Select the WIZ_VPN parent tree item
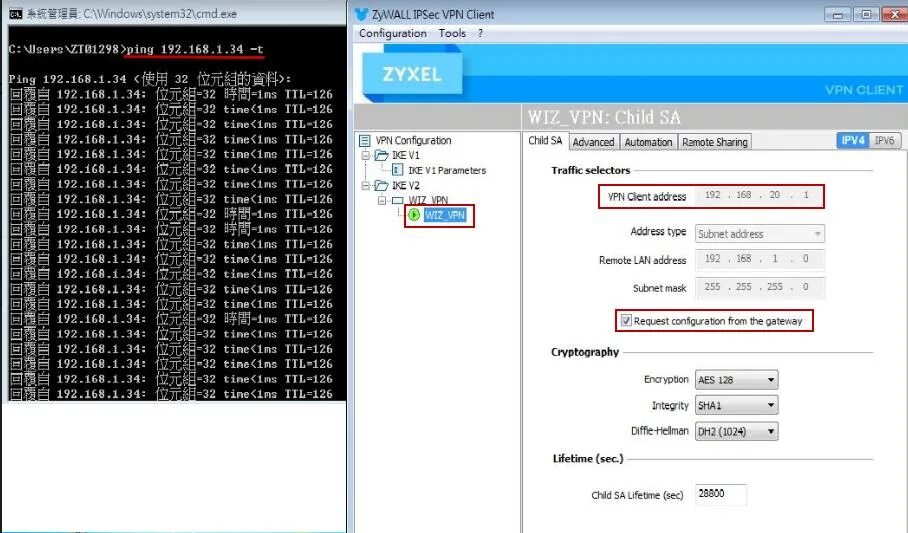Image resolution: width=908 pixels, height=533 pixels. [x=428, y=200]
